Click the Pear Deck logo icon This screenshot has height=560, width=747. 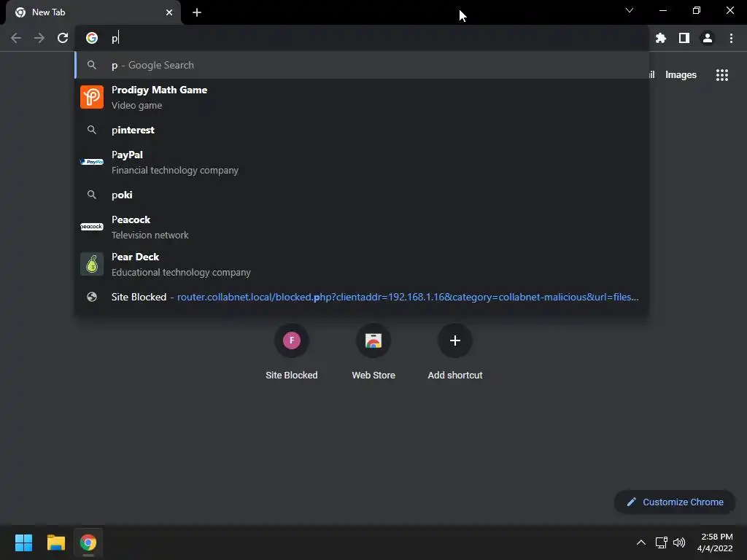tap(92, 264)
